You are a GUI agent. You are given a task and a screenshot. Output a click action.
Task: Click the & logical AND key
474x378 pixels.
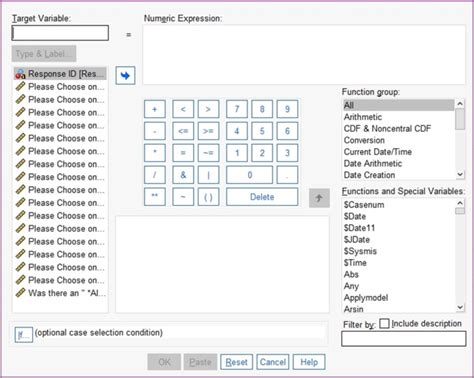point(183,175)
